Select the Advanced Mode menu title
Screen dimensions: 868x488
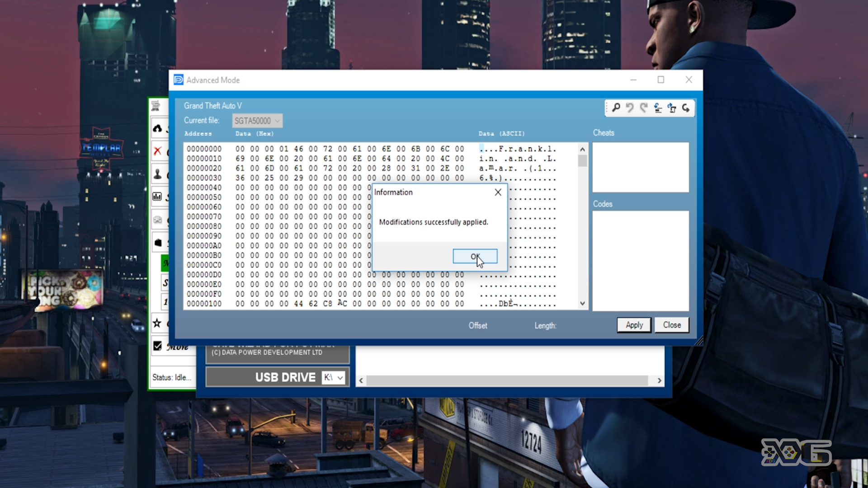(x=213, y=80)
